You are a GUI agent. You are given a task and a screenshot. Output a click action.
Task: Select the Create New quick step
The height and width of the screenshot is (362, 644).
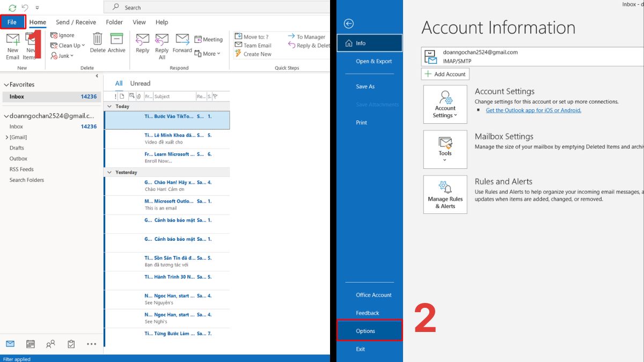[253, 54]
